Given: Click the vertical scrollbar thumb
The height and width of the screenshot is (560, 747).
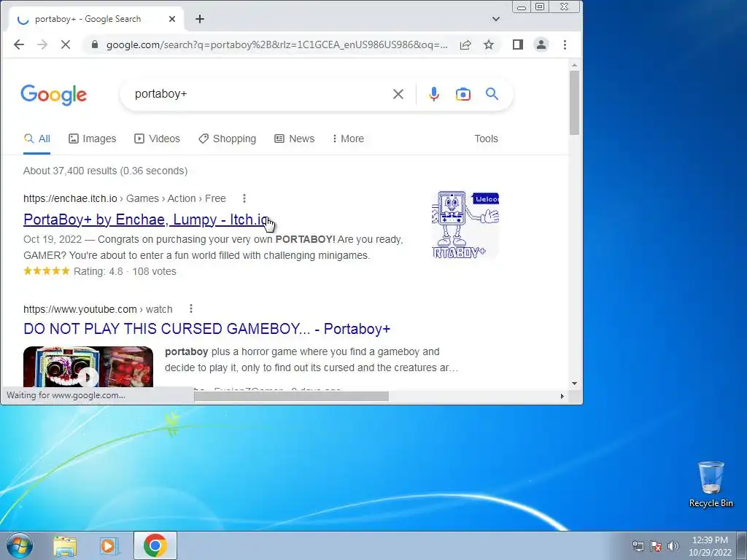Looking at the screenshot, I should (x=575, y=102).
